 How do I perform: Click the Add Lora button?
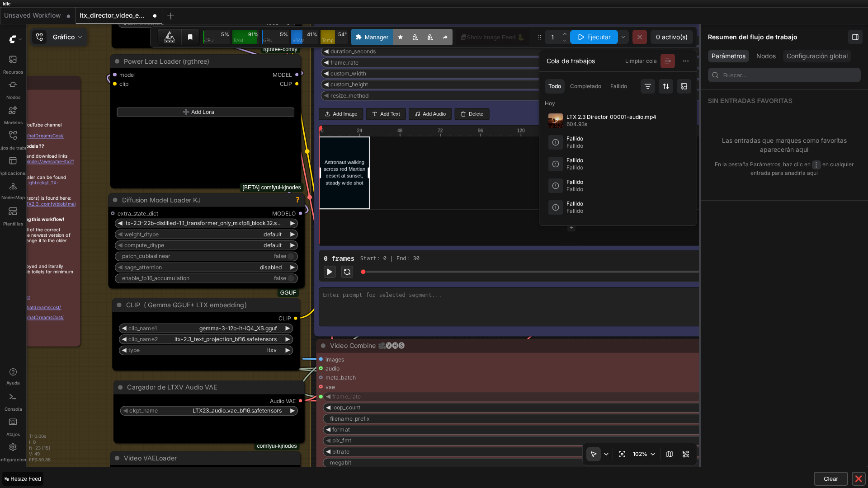coord(205,112)
